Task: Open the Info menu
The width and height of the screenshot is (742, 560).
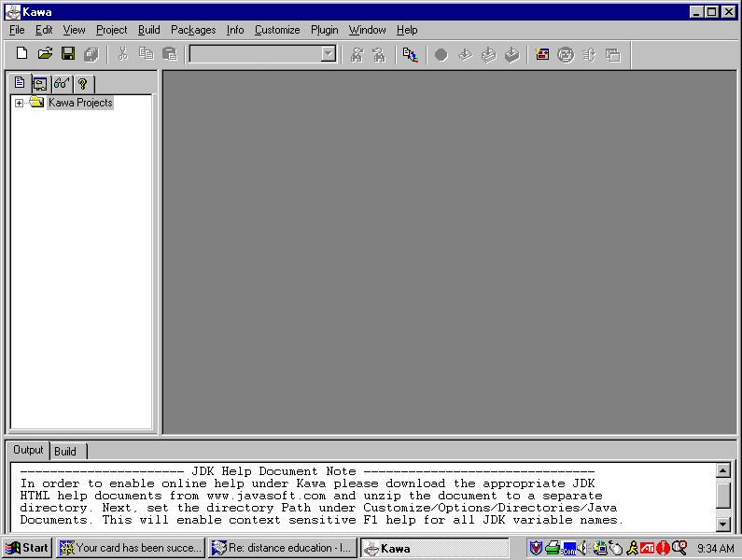Action: [234, 30]
